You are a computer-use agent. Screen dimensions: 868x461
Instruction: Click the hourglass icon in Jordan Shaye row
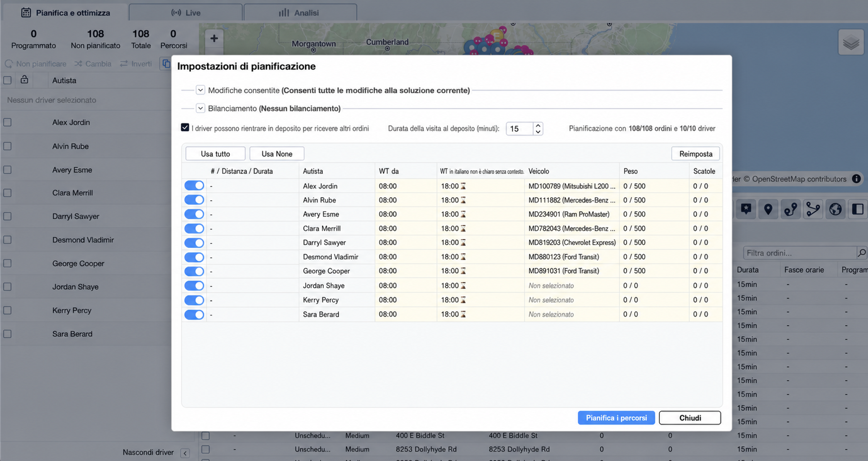[x=463, y=285]
